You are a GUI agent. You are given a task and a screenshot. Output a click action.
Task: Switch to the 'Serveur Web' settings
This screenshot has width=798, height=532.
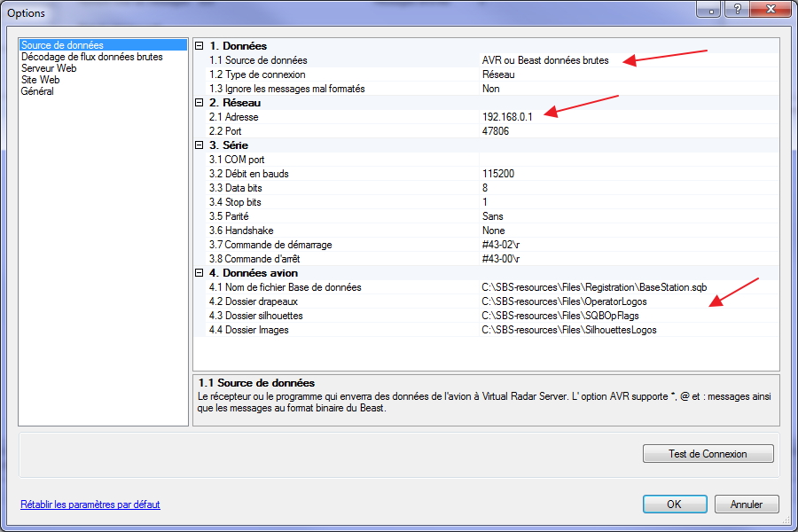click(x=49, y=68)
